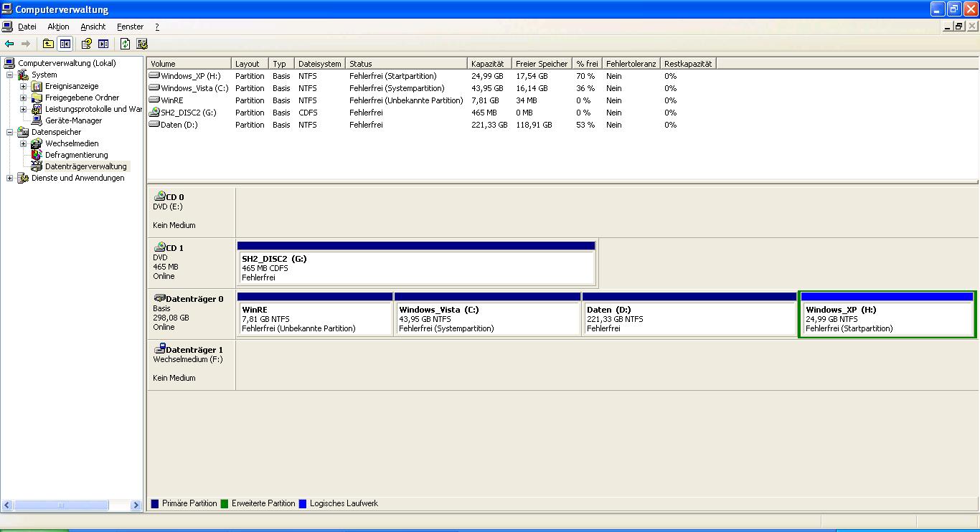Screen dimensions: 980x532
Task: Click the Daten (D:) volume drive icon
Action: [x=154, y=125]
